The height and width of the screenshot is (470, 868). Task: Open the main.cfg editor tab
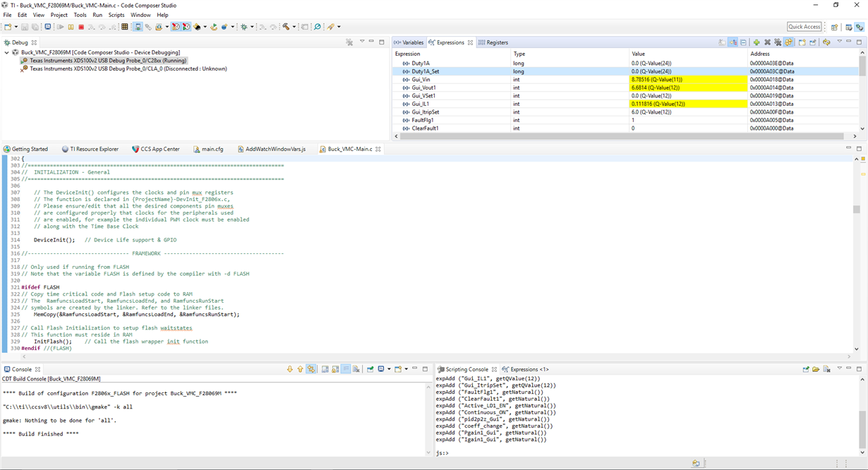point(212,150)
